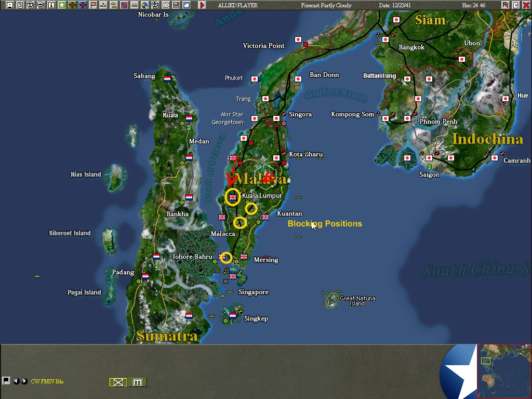This screenshot has width=532, height=399.
Task: Click the C button in top bar
Action: pyautogui.click(x=516, y=5)
